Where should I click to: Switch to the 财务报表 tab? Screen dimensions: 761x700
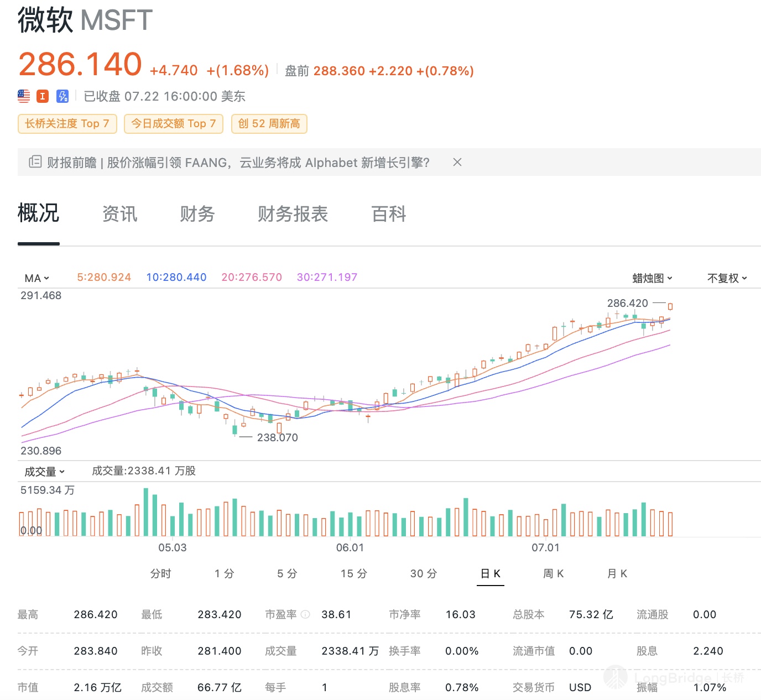pyautogui.click(x=293, y=214)
